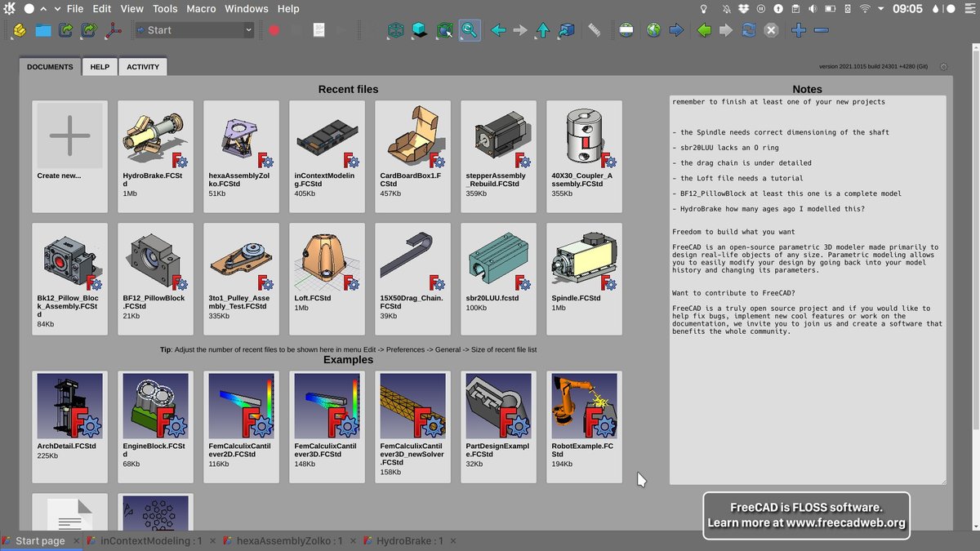The image size is (980, 551).
Task: Click the blue minus zoom out icon
Action: coord(822,30)
